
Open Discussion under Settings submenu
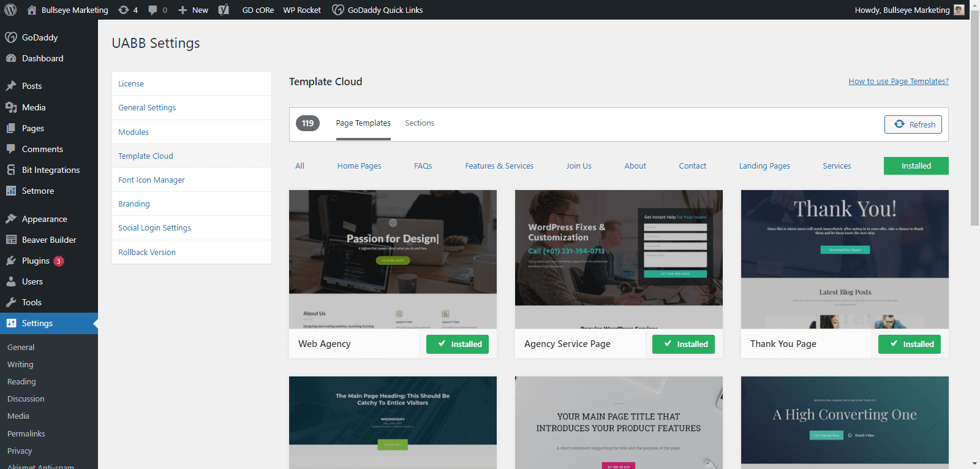26,398
